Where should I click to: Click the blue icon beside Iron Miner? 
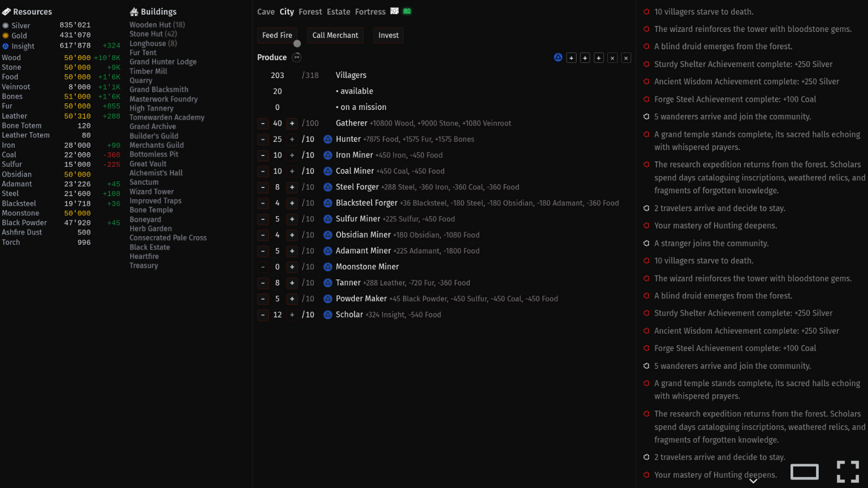pyautogui.click(x=328, y=155)
